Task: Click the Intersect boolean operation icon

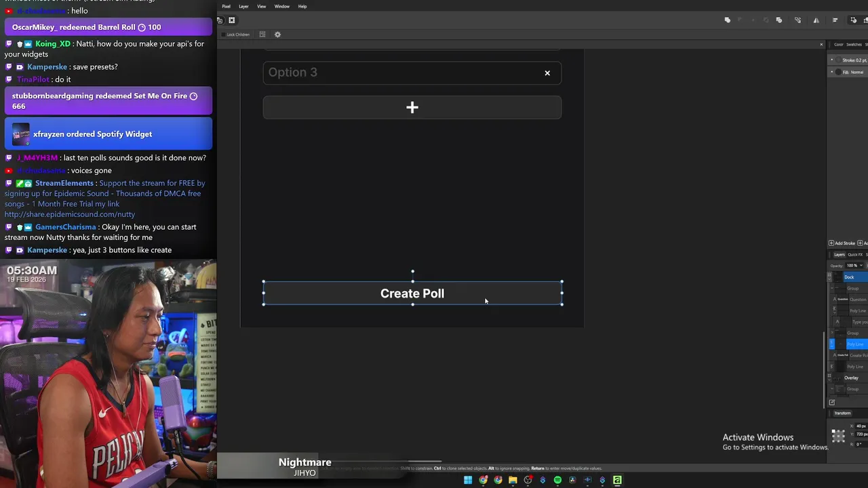Action: [x=753, y=20]
